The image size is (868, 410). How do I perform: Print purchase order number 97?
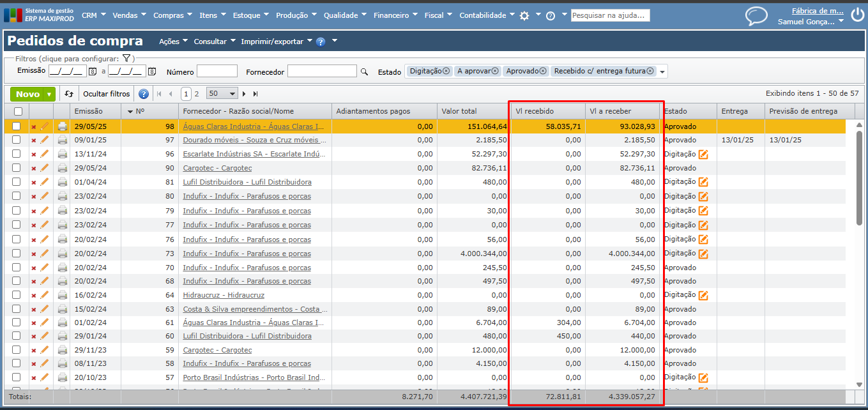pos(63,140)
